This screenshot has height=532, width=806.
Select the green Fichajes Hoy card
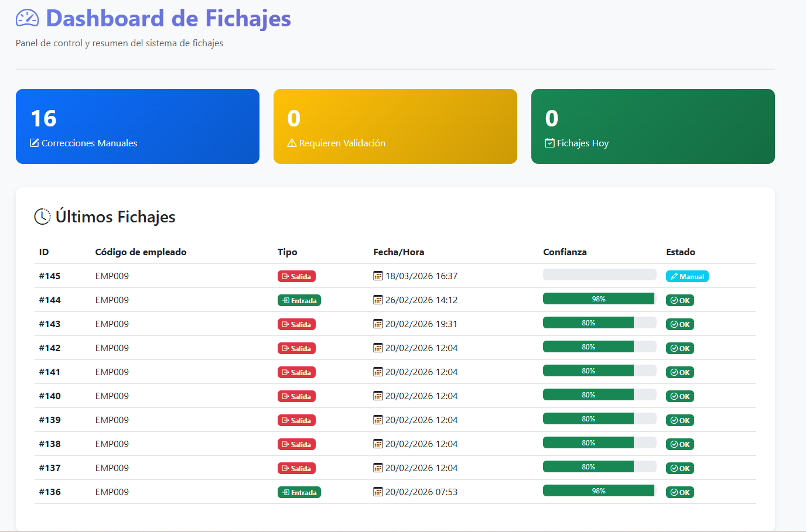[x=653, y=126]
